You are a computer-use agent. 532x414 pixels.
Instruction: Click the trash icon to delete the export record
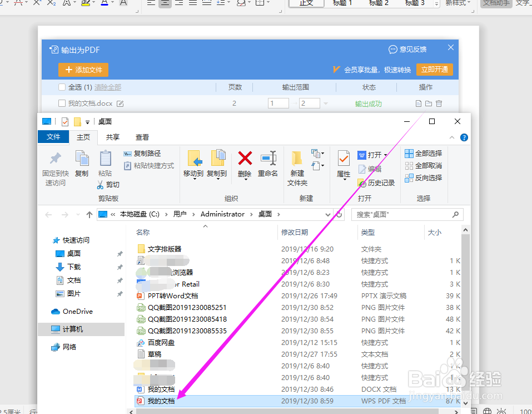point(439,103)
